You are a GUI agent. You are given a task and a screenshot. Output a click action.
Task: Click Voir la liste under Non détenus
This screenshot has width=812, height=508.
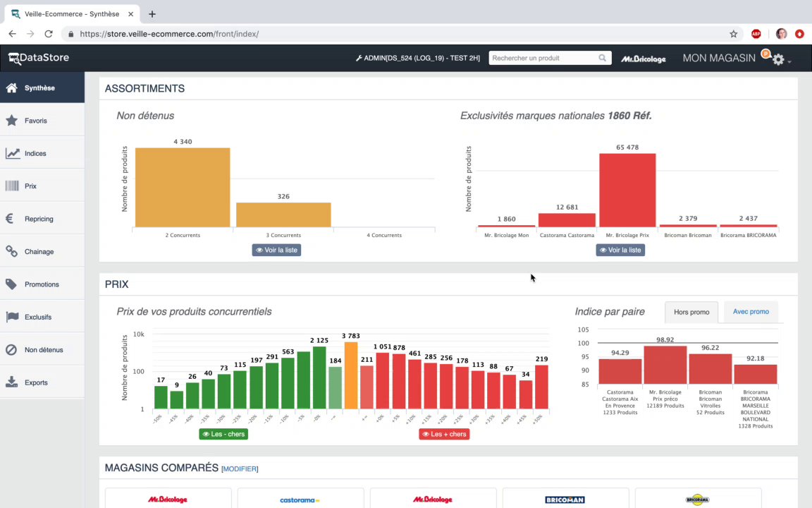coord(276,250)
